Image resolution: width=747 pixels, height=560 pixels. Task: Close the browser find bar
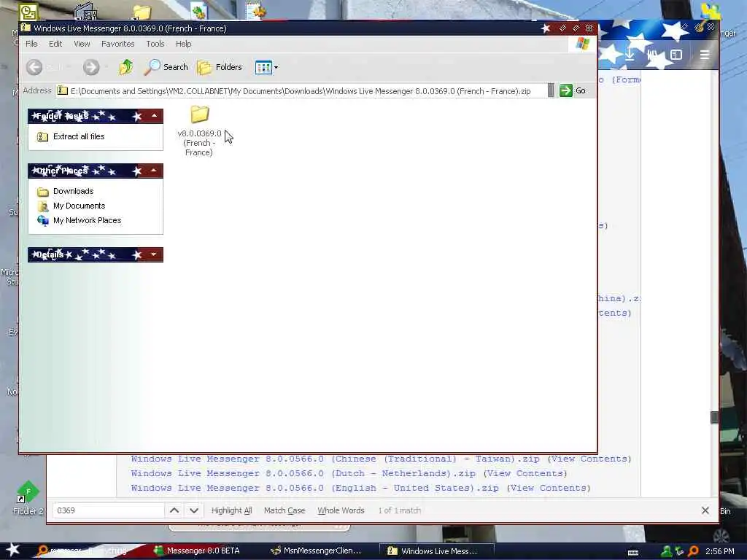(x=705, y=510)
